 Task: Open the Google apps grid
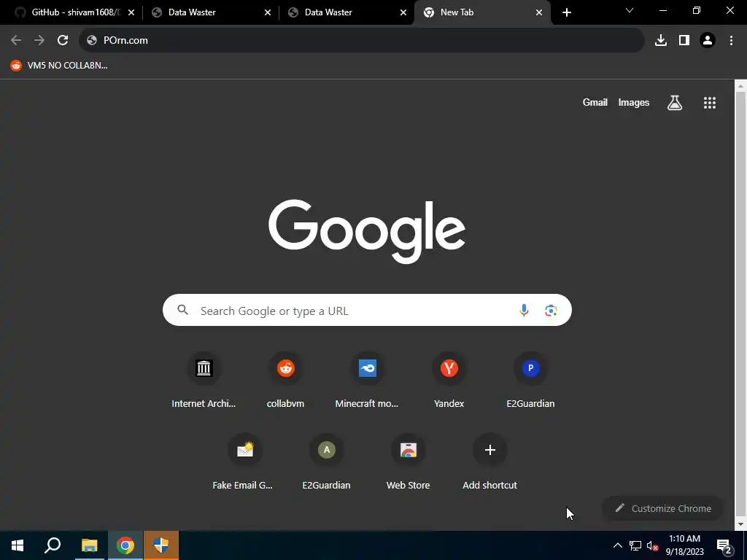(710, 102)
